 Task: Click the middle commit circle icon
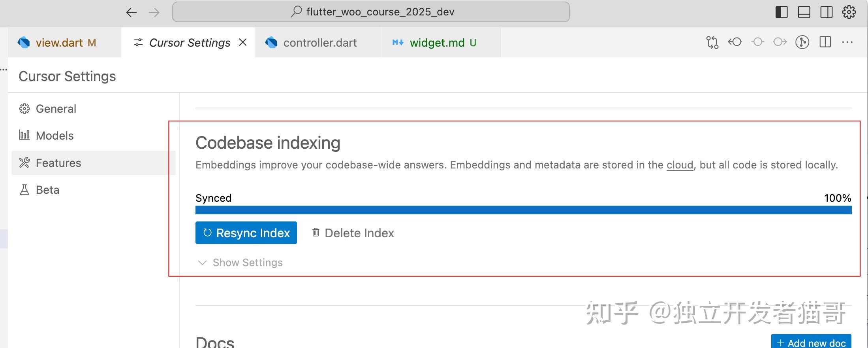(x=757, y=42)
